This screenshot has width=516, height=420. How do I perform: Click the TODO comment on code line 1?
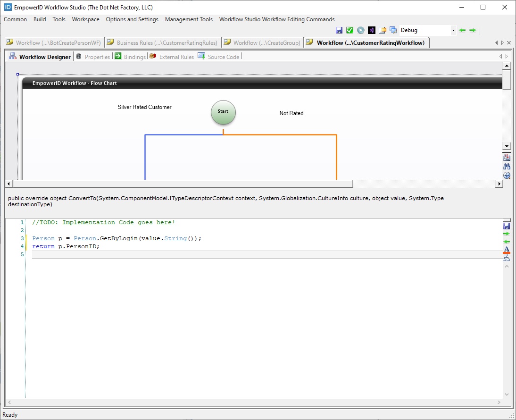pos(104,223)
